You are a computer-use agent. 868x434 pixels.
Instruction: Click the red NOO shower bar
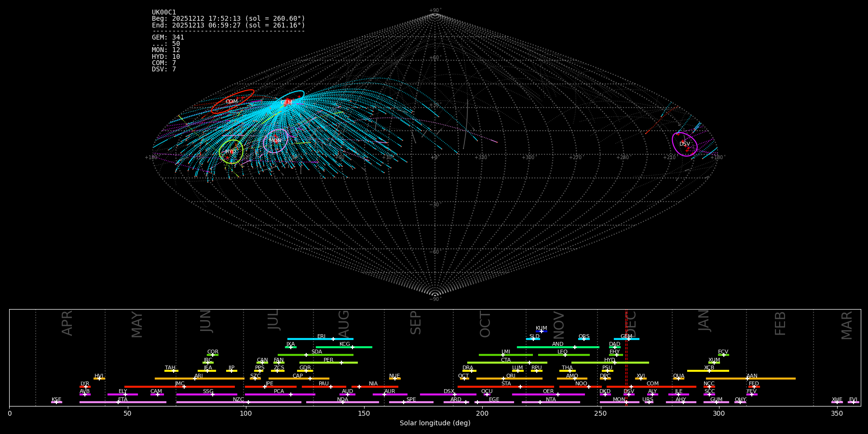click(581, 387)
